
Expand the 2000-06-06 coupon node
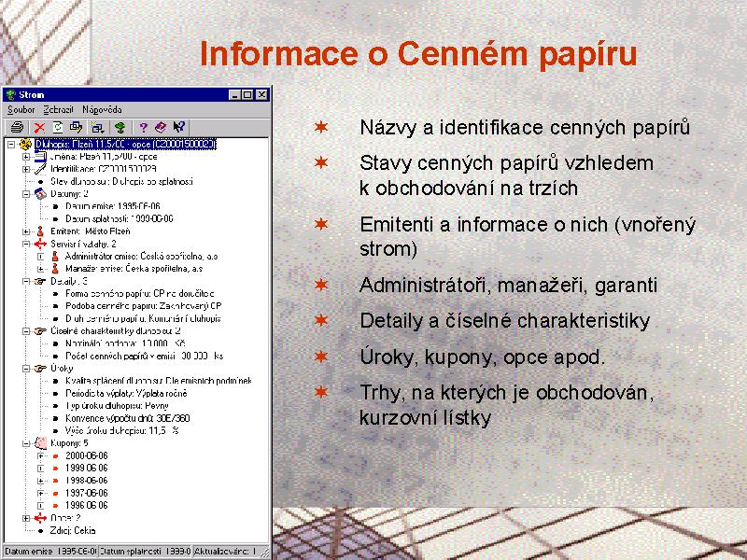[41, 455]
